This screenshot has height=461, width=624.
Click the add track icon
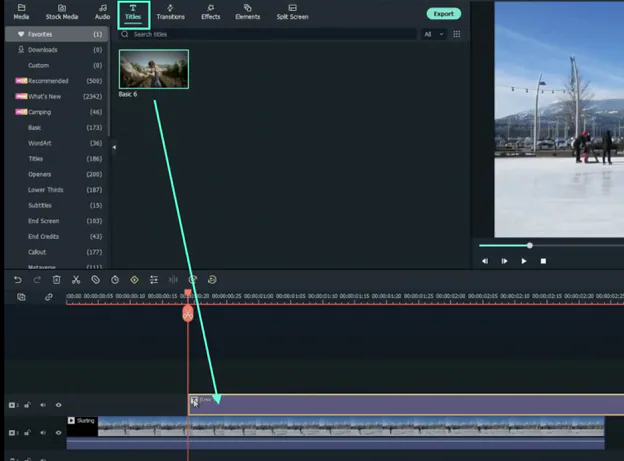(21, 297)
